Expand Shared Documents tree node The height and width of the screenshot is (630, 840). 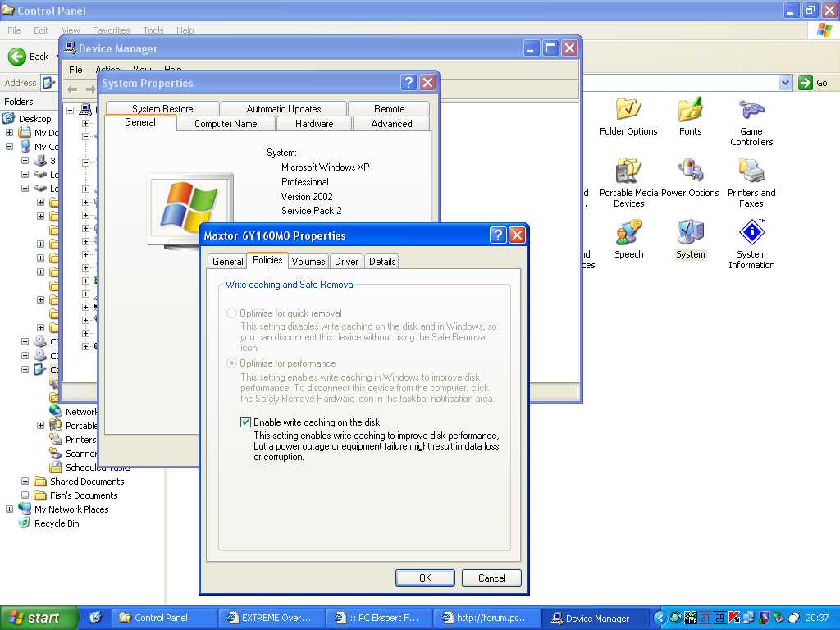25,481
